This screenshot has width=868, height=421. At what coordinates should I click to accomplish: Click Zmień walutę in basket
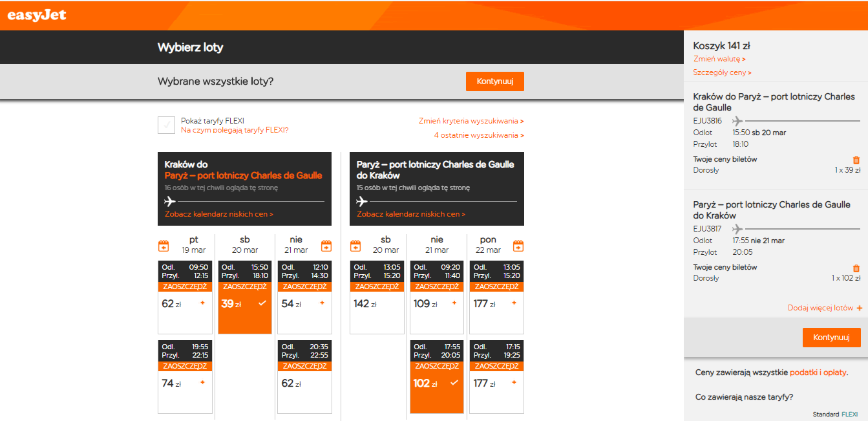click(x=719, y=59)
